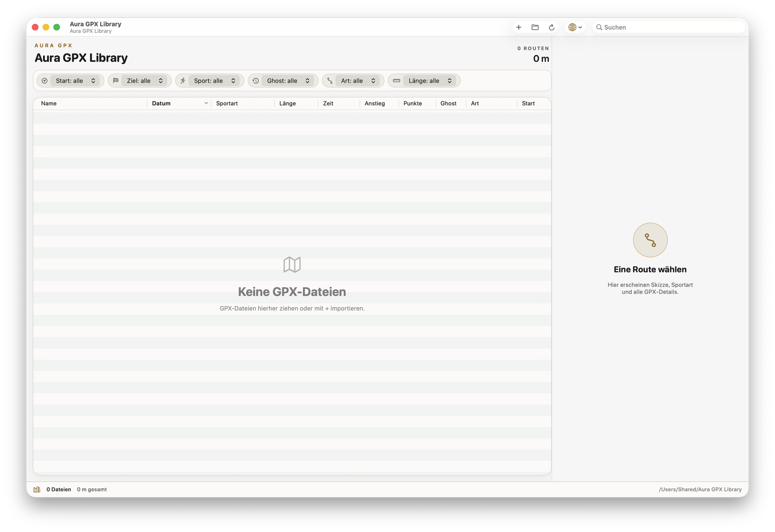Click the refresh arrow icon in toolbar
The image size is (775, 532).
[551, 27]
